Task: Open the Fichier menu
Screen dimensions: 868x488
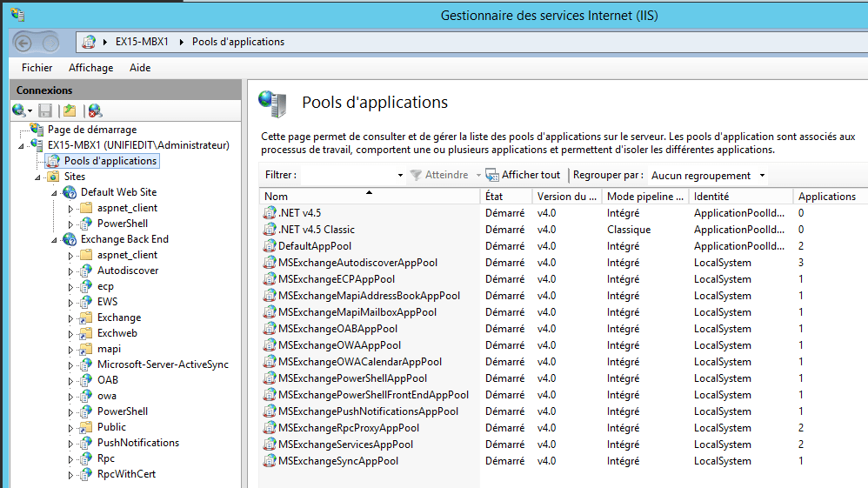Action: pos(37,68)
